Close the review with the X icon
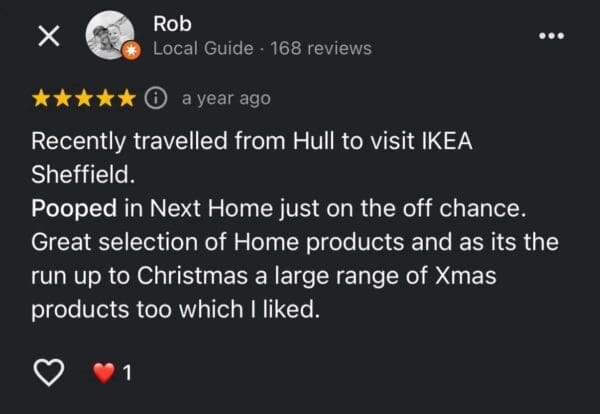This screenshot has width=600, height=414. (x=48, y=36)
